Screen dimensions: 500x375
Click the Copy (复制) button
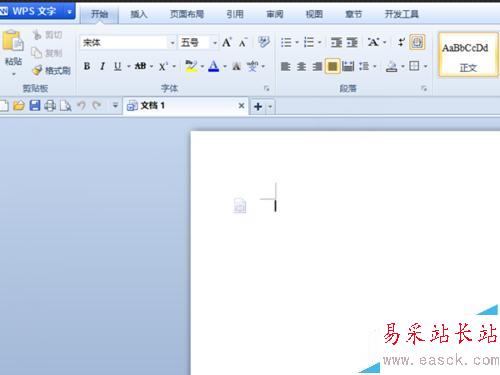pos(47,53)
